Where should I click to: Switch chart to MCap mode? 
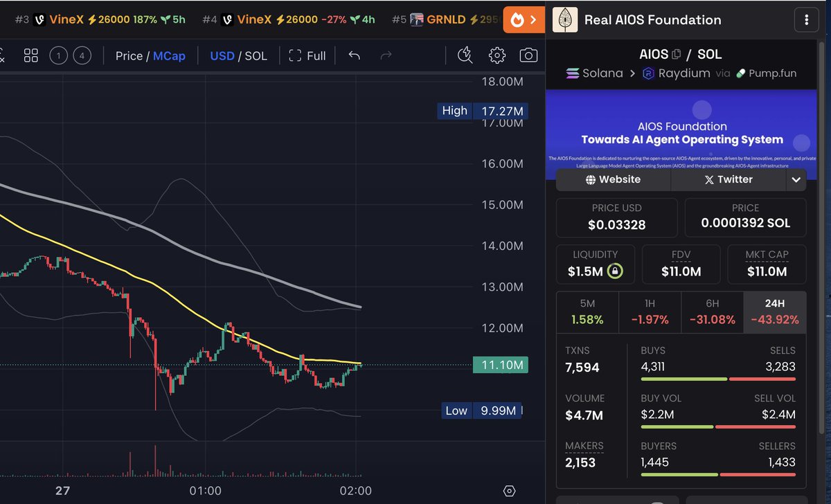pos(169,55)
